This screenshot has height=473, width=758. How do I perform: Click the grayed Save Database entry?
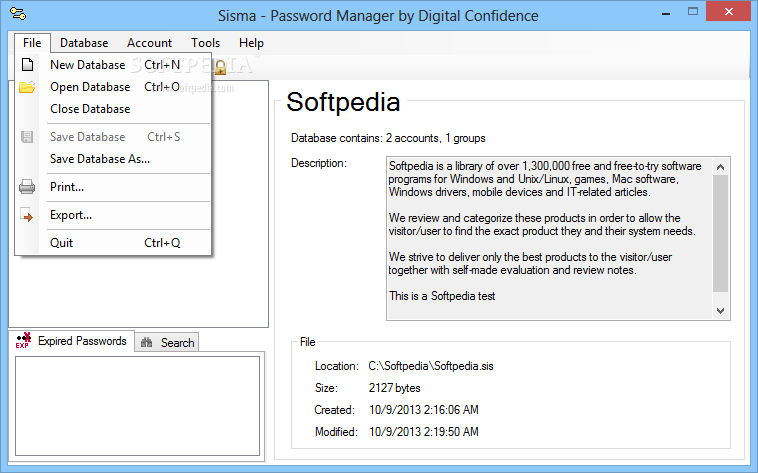click(x=115, y=137)
